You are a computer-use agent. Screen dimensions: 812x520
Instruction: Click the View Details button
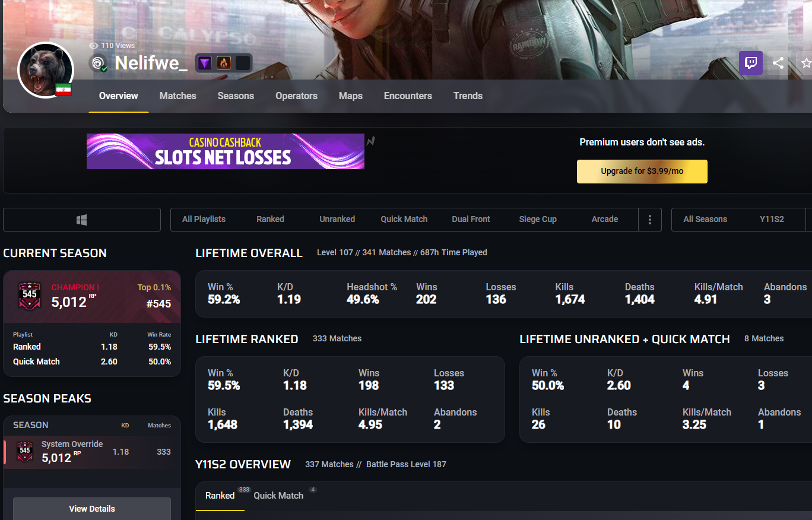pos(92,509)
